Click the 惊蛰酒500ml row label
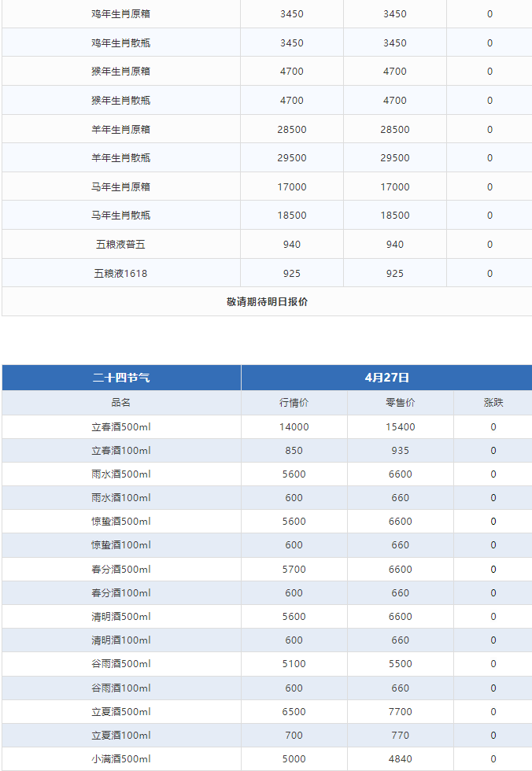The width and height of the screenshot is (532, 771). (121, 521)
